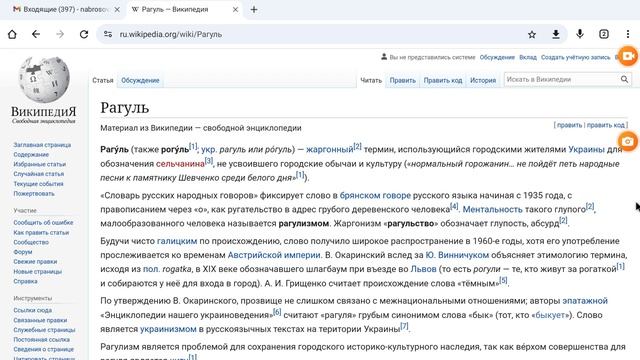Follow the 'Украины' article link
The width and height of the screenshot is (640, 360).
tap(586, 149)
